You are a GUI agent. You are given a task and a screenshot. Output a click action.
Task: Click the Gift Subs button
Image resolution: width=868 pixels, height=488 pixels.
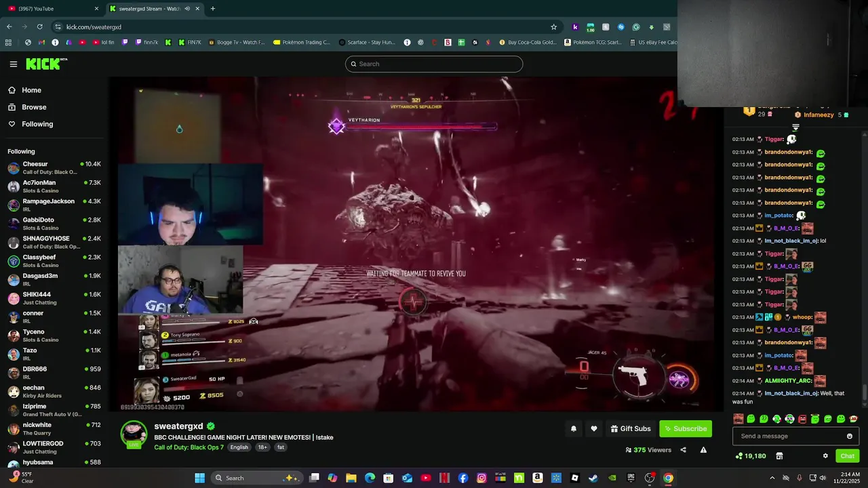[631, 428]
